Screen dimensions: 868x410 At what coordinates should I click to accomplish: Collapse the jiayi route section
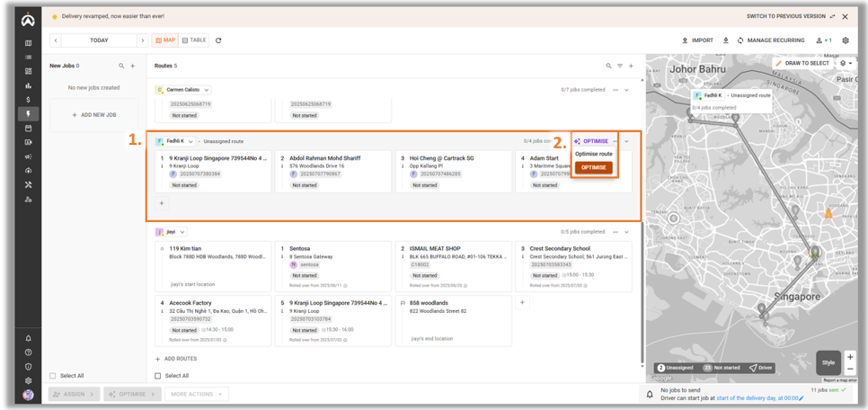626,232
